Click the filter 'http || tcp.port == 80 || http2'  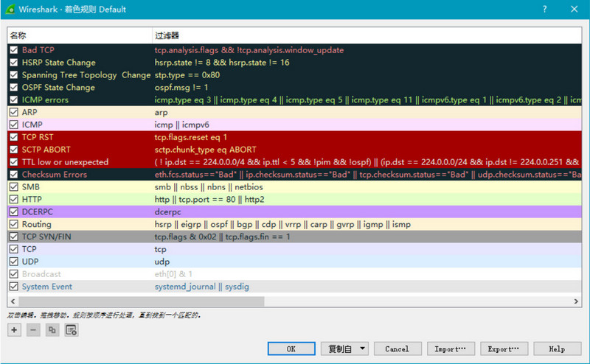click(209, 199)
